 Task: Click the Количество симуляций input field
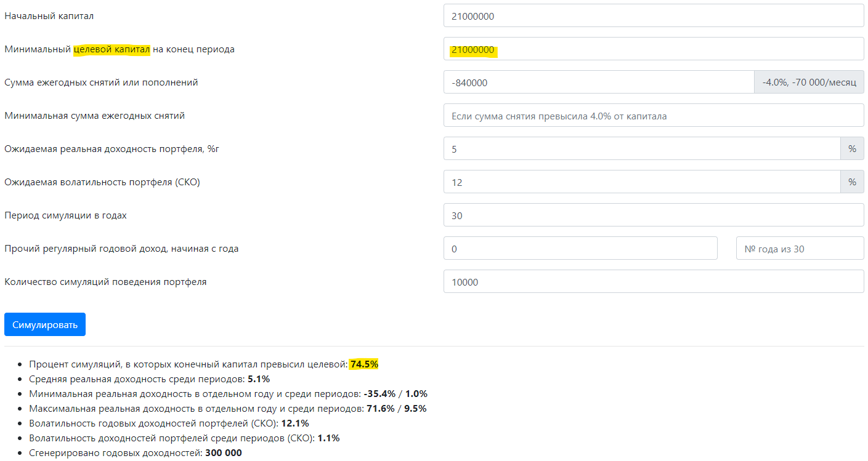654,282
